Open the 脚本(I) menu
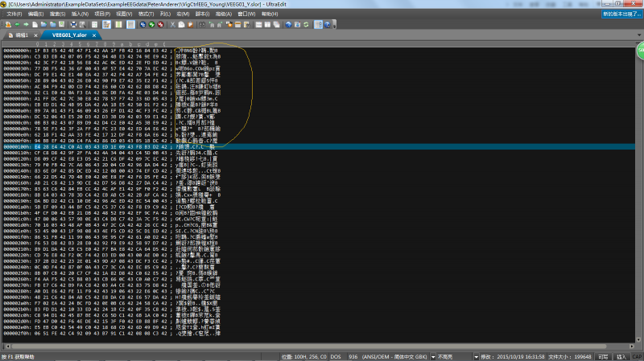This screenshot has height=361, width=644. click(202, 14)
